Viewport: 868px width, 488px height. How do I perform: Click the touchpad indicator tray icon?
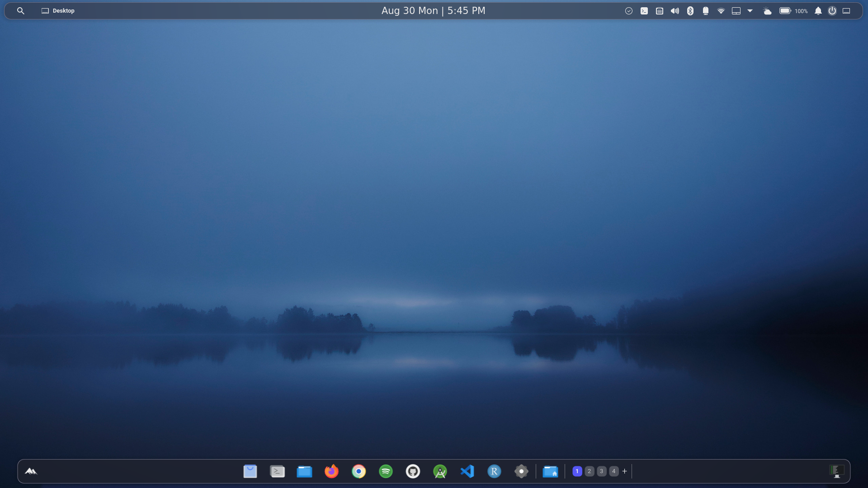(x=736, y=11)
